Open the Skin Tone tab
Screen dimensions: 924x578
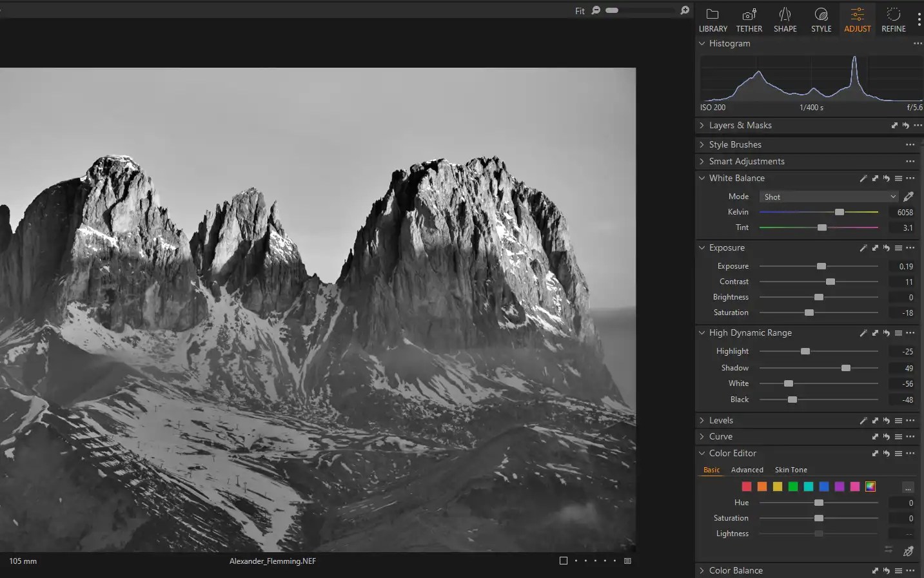pyautogui.click(x=791, y=470)
